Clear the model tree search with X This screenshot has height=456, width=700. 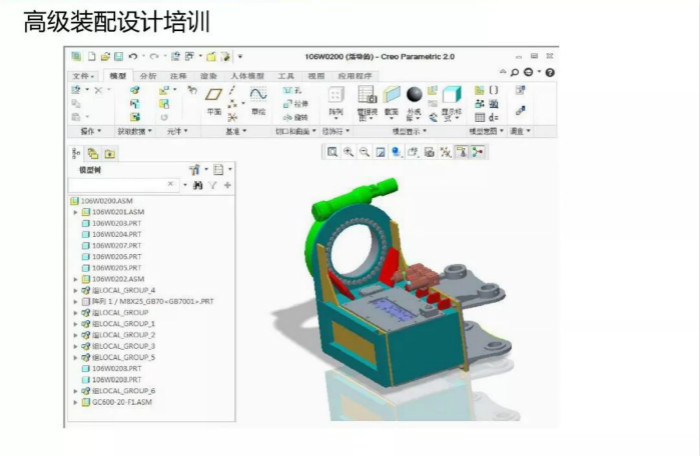coord(170,184)
